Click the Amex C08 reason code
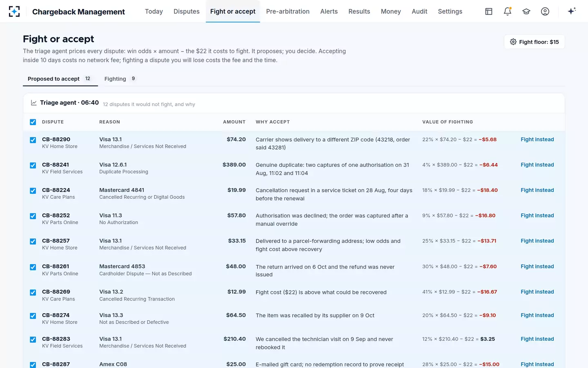Viewport: 588px width, 368px height. click(x=113, y=364)
